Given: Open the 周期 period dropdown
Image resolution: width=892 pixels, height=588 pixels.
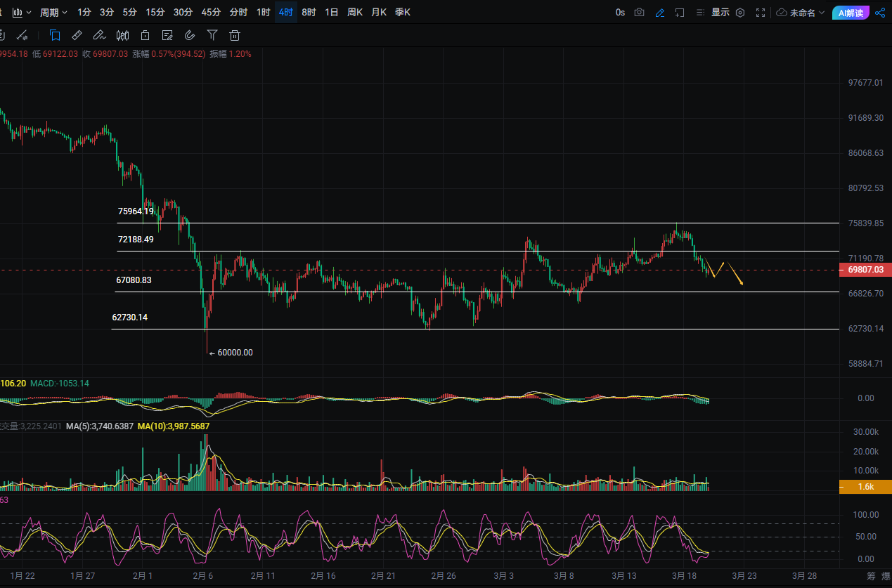Looking at the screenshot, I should (53, 12).
